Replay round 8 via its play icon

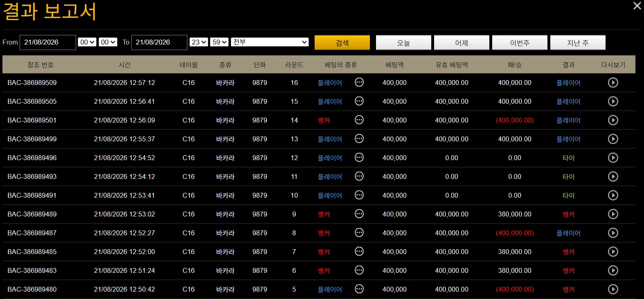pyautogui.click(x=613, y=233)
